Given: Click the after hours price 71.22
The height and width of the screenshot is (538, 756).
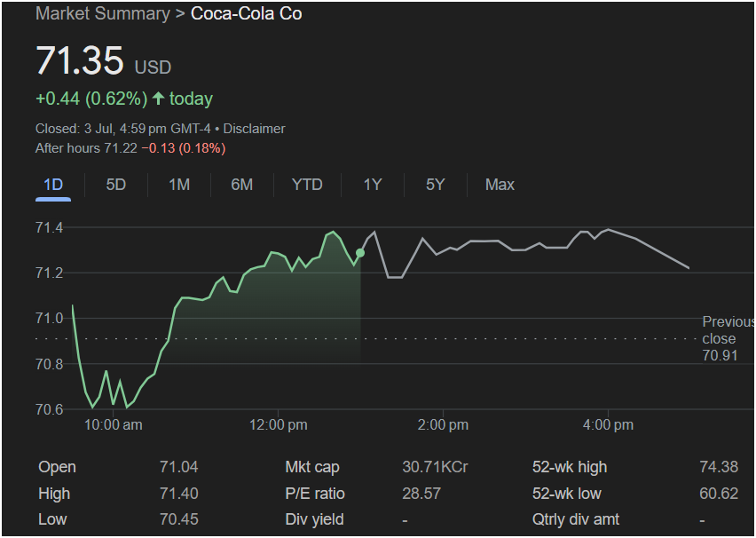Looking at the screenshot, I should click(x=121, y=148).
